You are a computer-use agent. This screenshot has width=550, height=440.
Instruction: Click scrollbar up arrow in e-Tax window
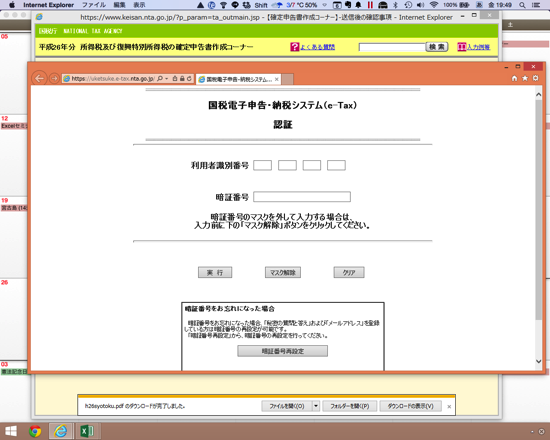(538, 94)
